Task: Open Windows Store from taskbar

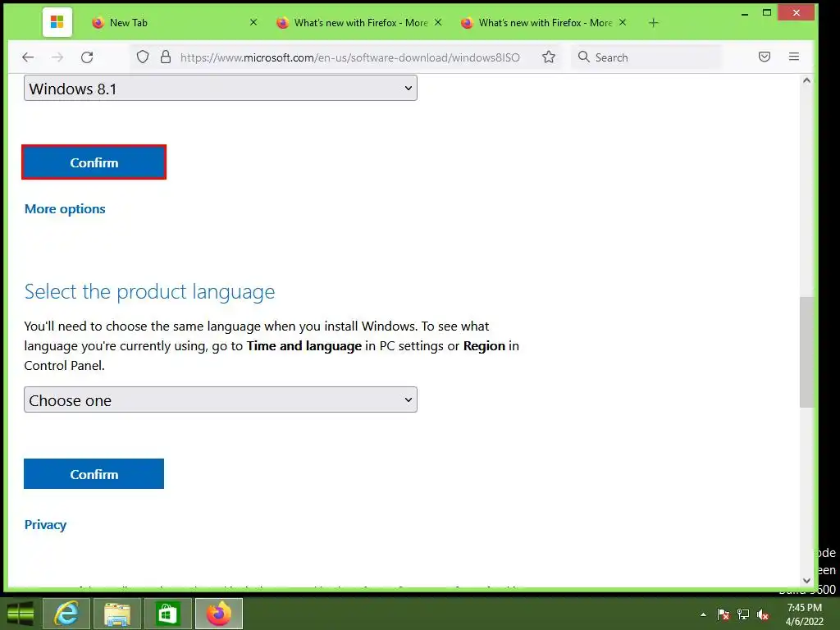Action: pyautogui.click(x=167, y=614)
